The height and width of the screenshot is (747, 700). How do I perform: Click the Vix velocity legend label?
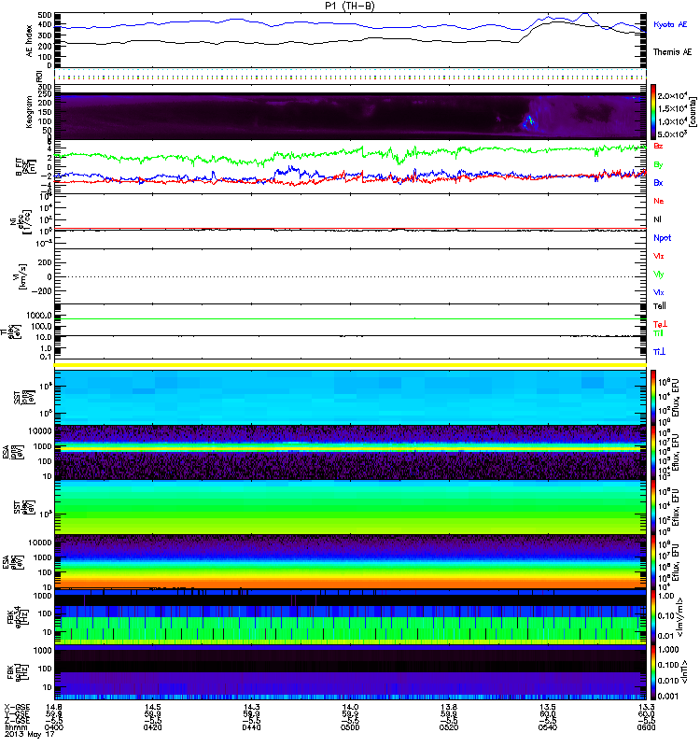click(x=659, y=292)
